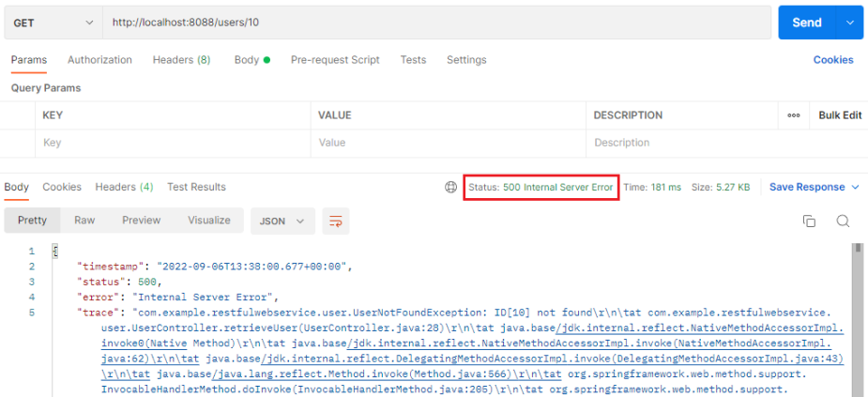Click the Time: 181 ms value
This screenshot has width=868, height=397.
(x=652, y=187)
